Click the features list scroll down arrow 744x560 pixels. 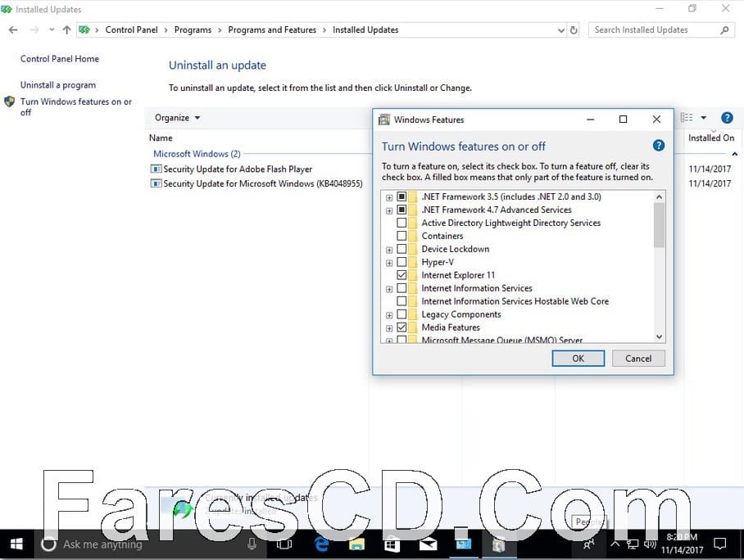click(659, 336)
